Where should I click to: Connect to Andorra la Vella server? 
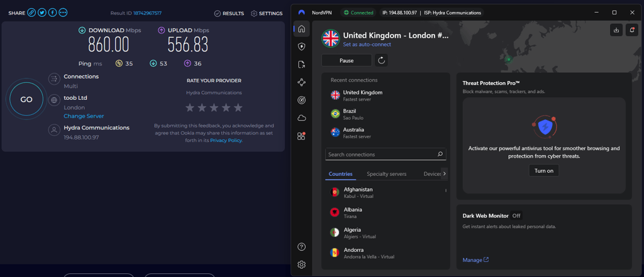386,253
